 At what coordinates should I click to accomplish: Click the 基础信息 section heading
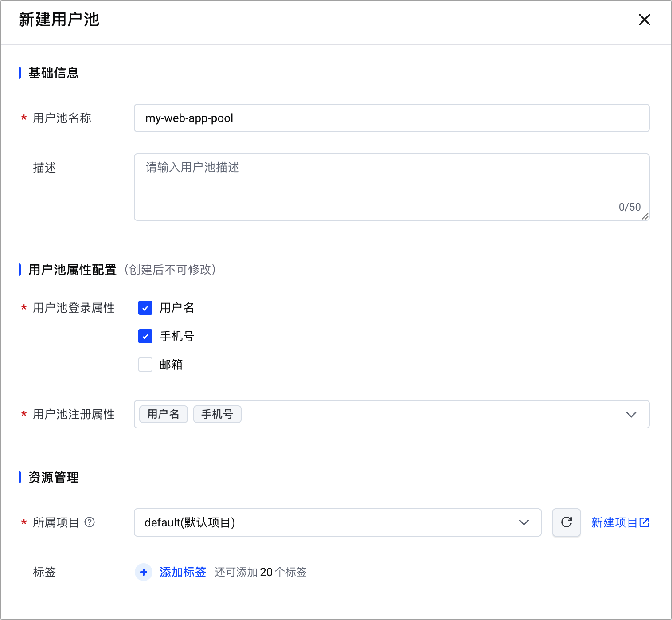54,73
